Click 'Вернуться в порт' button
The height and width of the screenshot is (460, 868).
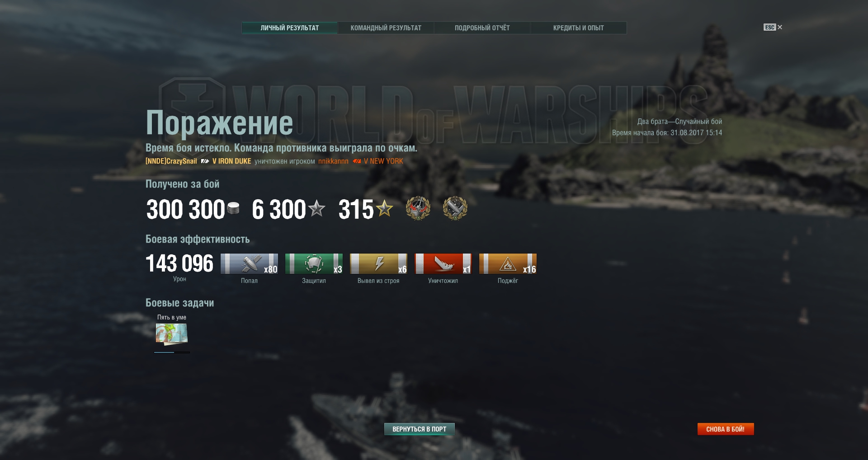click(420, 429)
